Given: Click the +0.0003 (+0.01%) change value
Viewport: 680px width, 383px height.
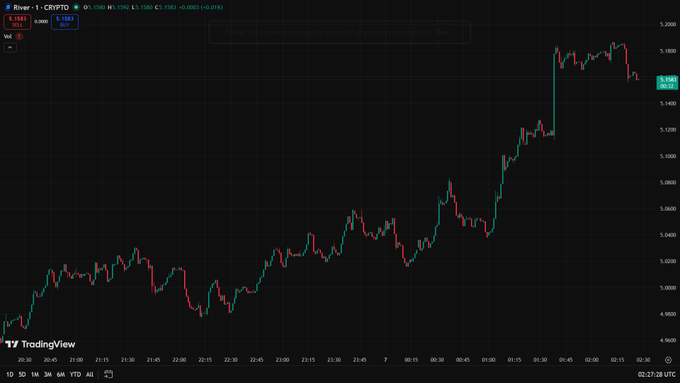Looking at the screenshot, I should pyautogui.click(x=200, y=7).
